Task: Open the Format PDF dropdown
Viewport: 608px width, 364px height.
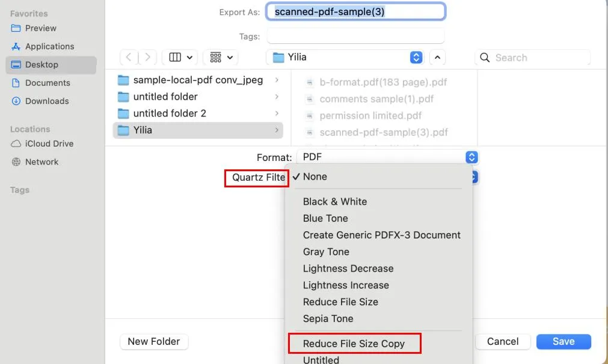Action: coord(387,157)
